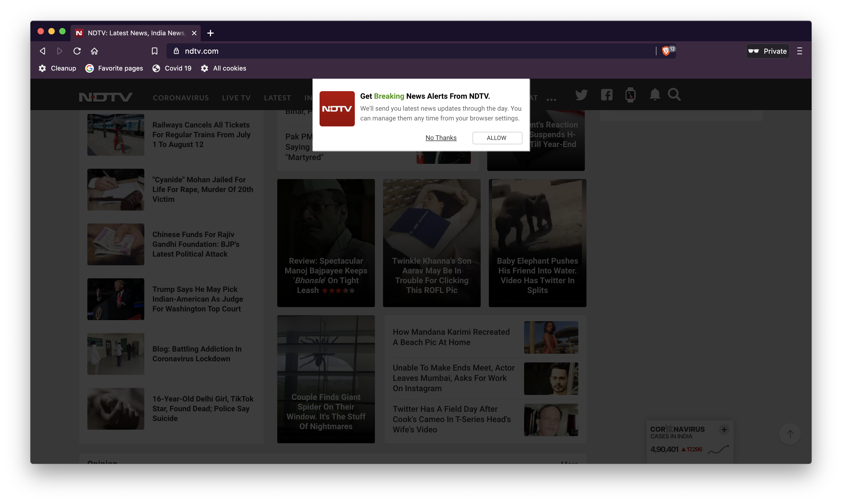Open LIVE TV nav section
The image size is (842, 504).
coord(236,98)
